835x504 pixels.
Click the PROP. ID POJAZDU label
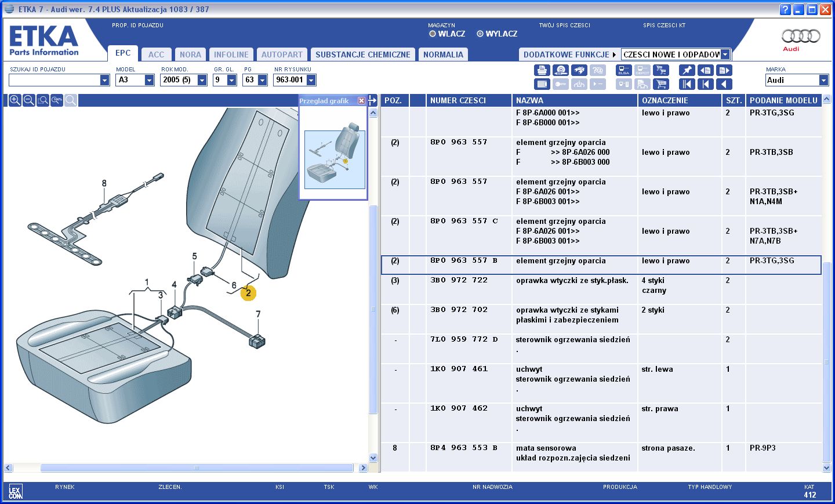[x=137, y=26]
